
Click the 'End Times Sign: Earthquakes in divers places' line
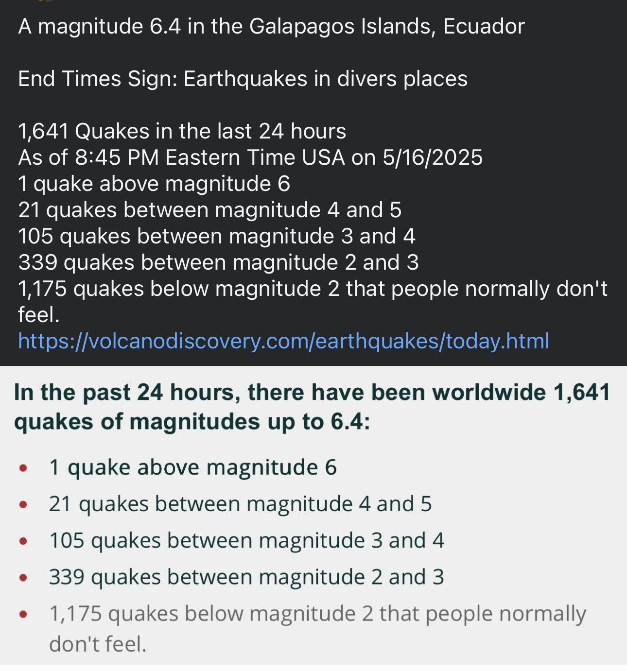[x=243, y=79]
